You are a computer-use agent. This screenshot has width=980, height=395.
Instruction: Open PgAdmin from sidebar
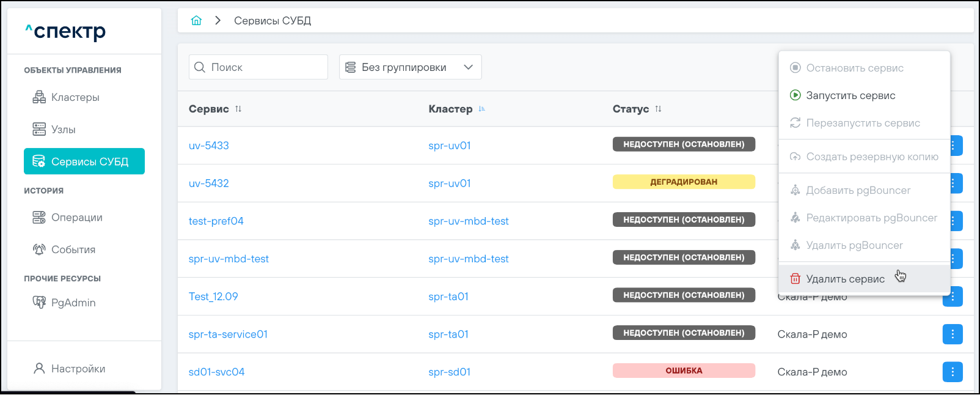coord(73,303)
